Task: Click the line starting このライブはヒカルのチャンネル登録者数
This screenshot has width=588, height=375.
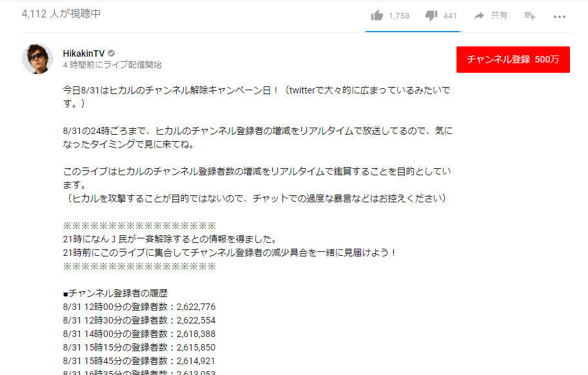Action: 257,171
